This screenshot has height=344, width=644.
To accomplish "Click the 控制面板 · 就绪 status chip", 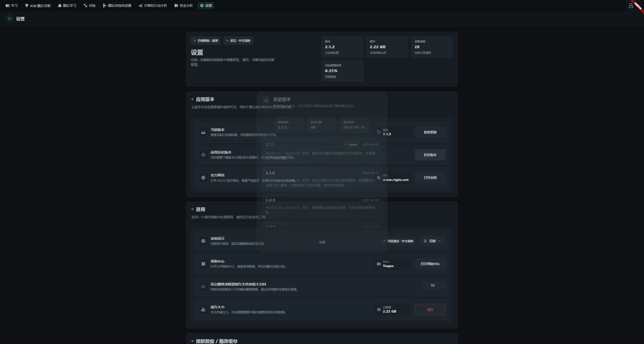I will [x=206, y=41].
